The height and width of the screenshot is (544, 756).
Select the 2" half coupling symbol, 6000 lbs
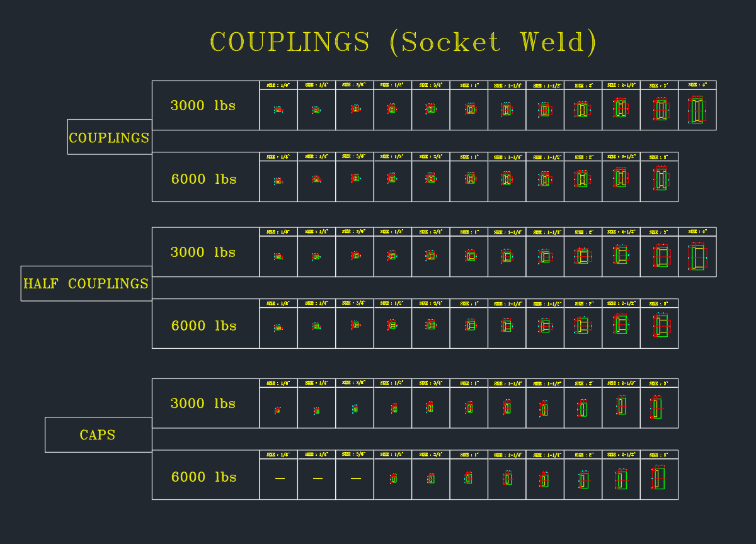pyautogui.click(x=583, y=326)
